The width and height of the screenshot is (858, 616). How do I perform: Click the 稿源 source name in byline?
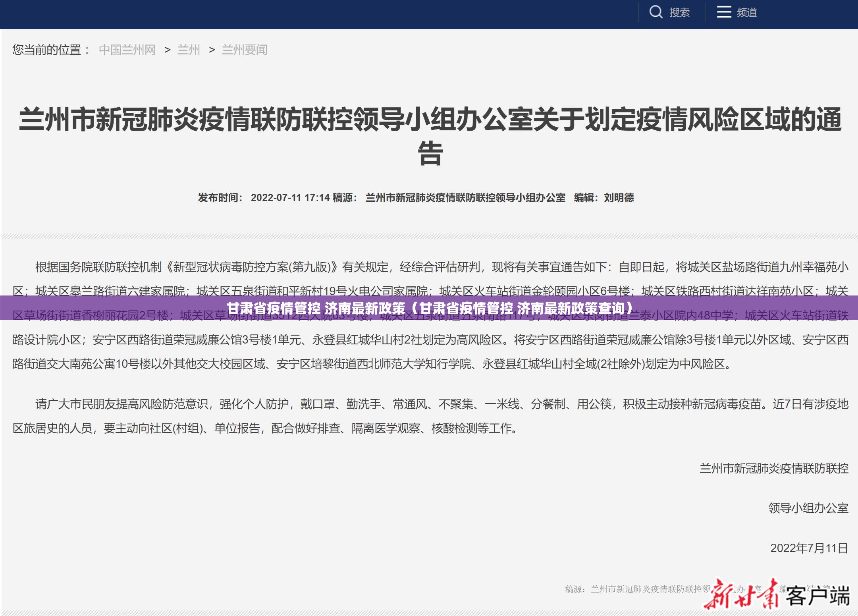click(465, 198)
